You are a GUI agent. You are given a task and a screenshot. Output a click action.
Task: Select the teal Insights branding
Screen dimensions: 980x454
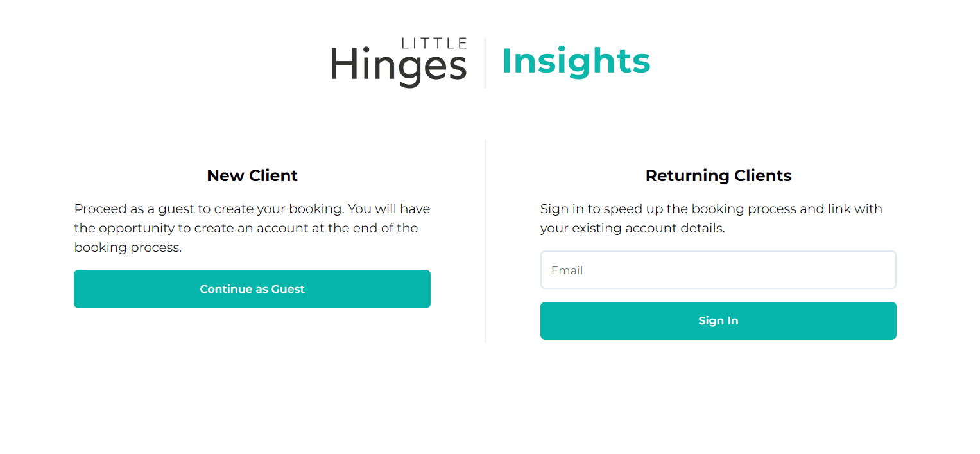(x=576, y=61)
